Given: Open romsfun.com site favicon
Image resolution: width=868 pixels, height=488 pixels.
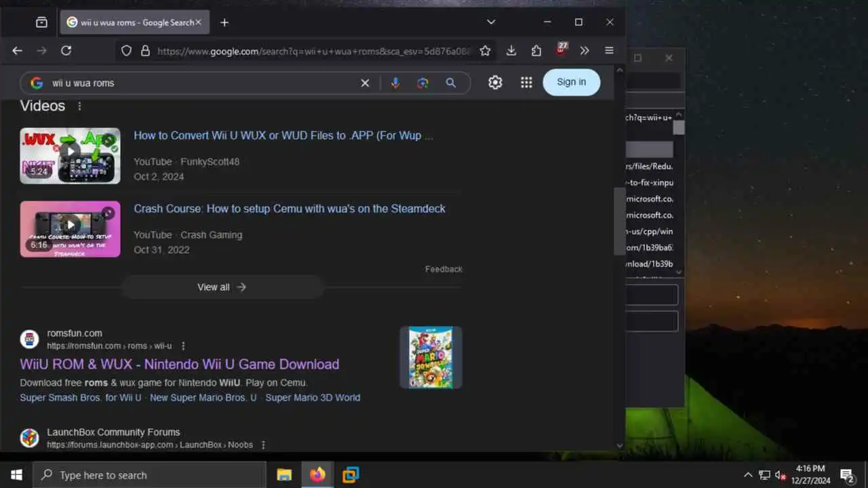Looking at the screenshot, I should click(29, 339).
